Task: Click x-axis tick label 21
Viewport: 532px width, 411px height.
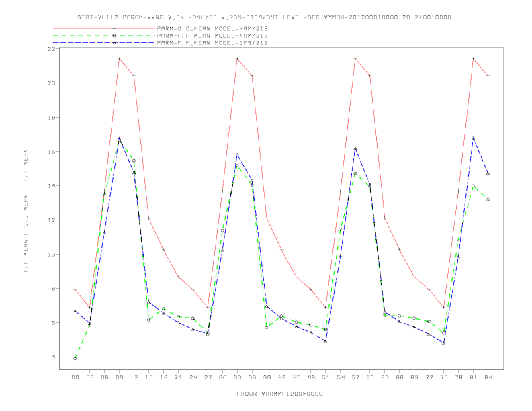Action: pos(178,377)
